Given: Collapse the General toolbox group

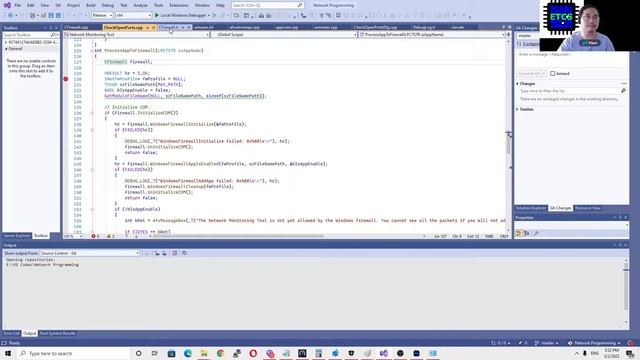Looking at the screenshot, I should pos(6,49).
